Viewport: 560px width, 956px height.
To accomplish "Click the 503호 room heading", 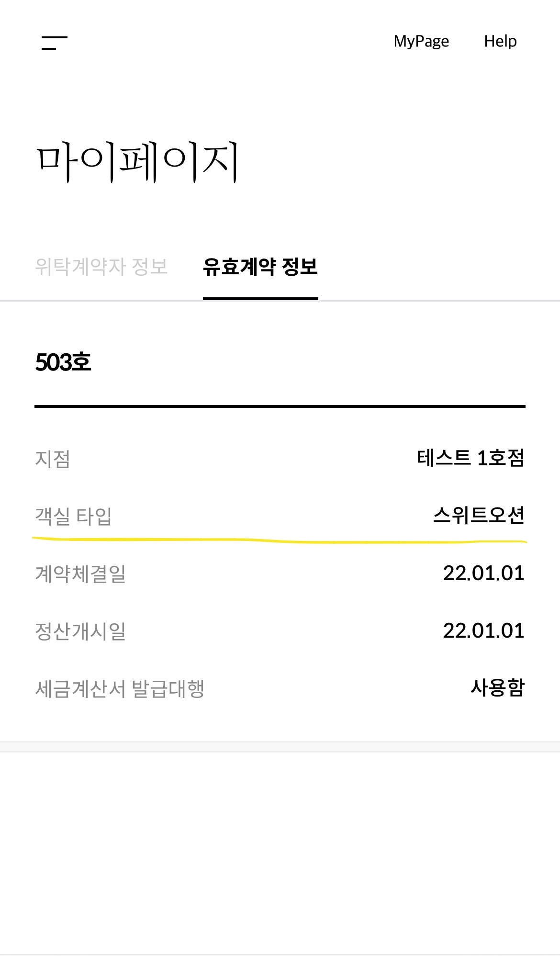I will (63, 362).
